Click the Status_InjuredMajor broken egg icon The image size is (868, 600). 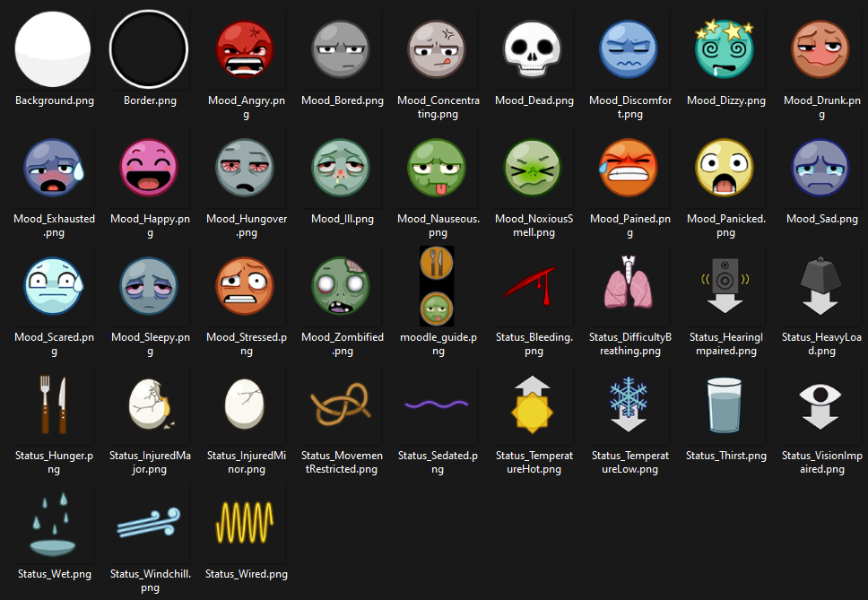152,404
